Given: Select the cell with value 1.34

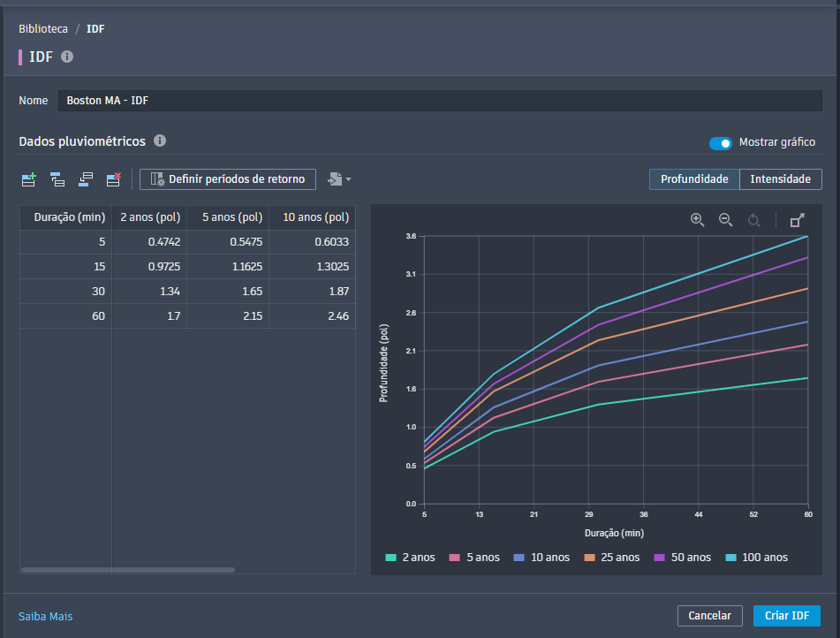Looking at the screenshot, I should (x=149, y=292).
